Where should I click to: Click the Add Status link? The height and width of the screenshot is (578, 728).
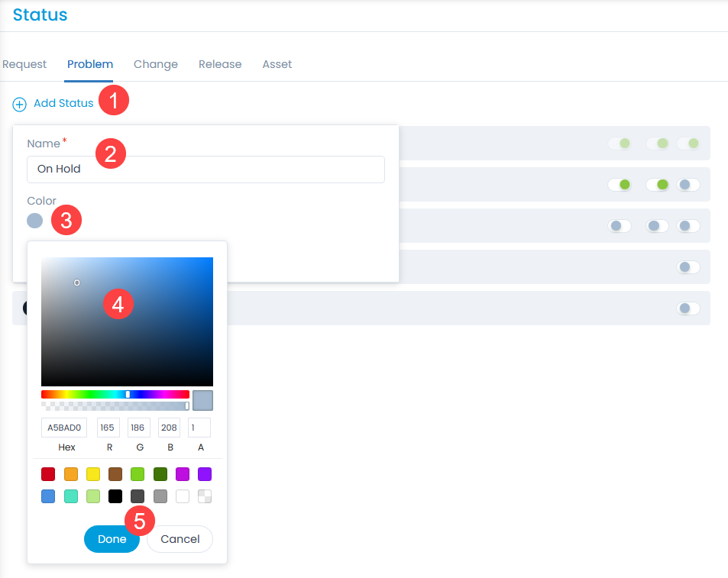click(63, 104)
